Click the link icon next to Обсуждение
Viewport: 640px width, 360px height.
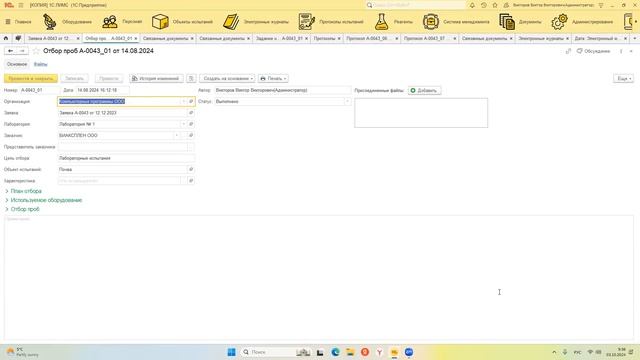(568, 51)
